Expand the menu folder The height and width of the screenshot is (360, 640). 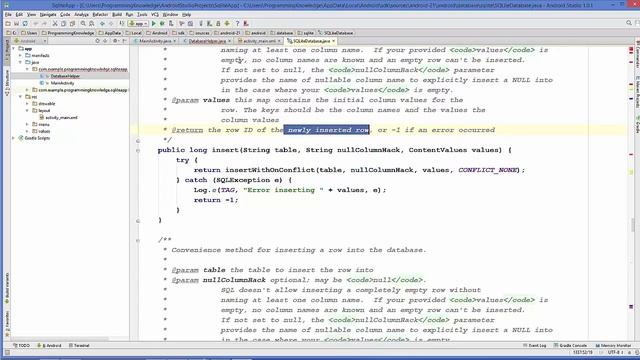27,124
